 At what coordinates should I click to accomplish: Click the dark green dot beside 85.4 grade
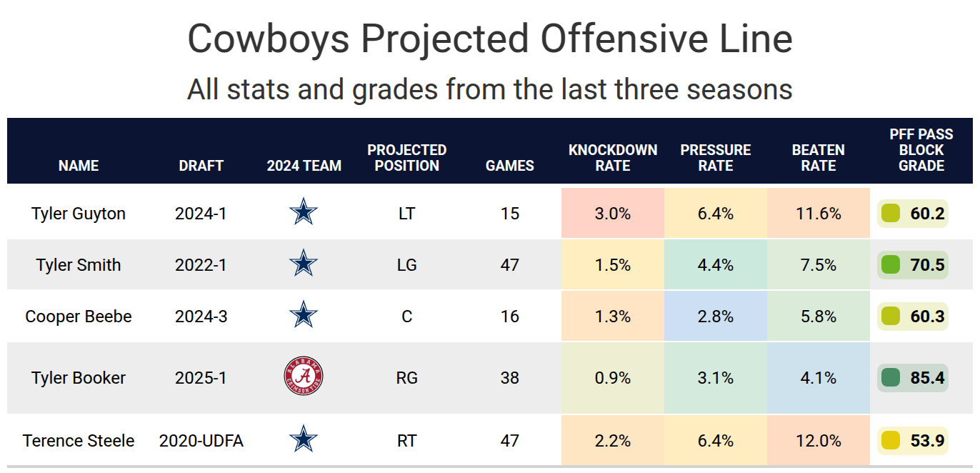coord(891,377)
